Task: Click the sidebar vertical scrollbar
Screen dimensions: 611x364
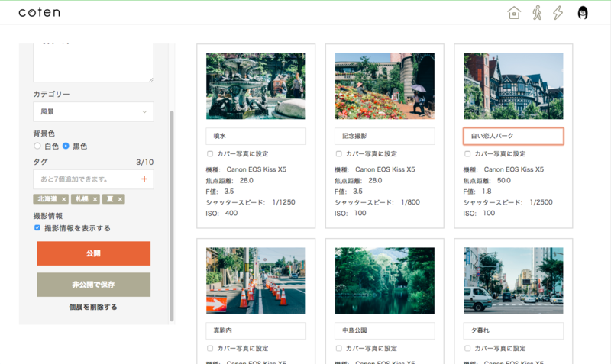Action: (171, 216)
